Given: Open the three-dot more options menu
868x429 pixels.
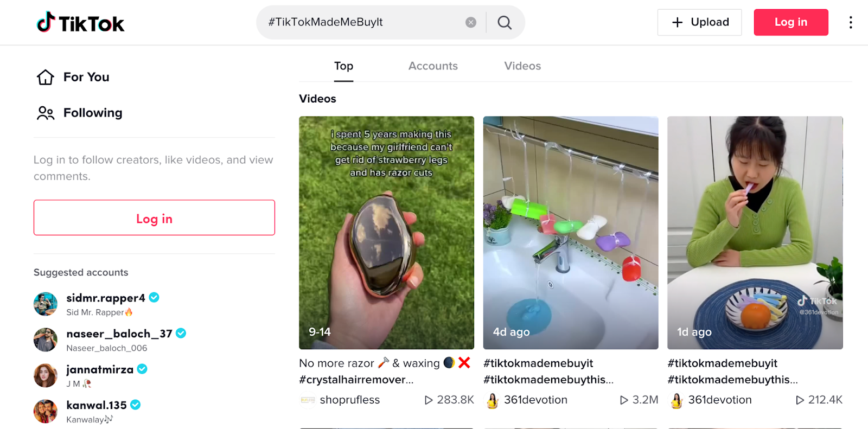Looking at the screenshot, I should tap(850, 22).
